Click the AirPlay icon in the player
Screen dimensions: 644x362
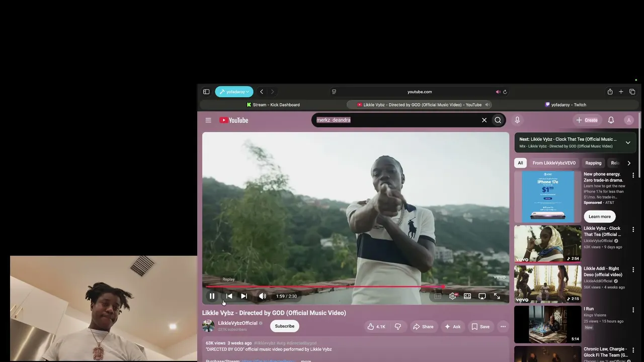click(x=482, y=296)
